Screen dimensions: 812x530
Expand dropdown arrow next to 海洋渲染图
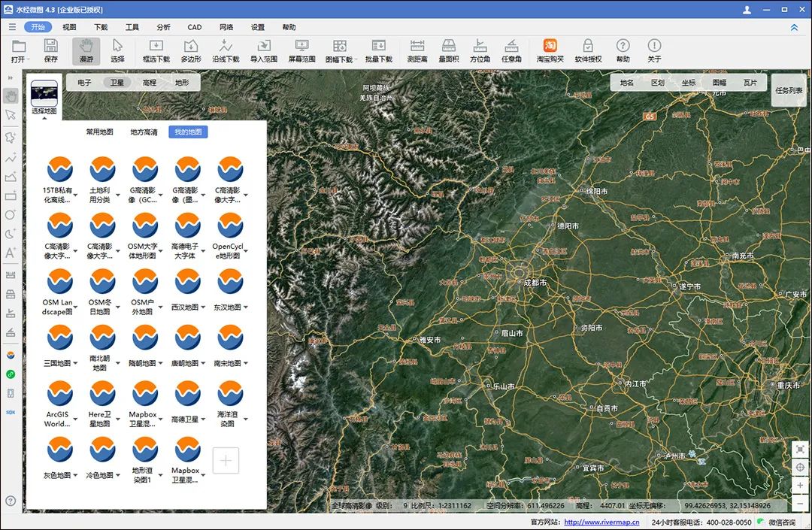(x=245, y=419)
